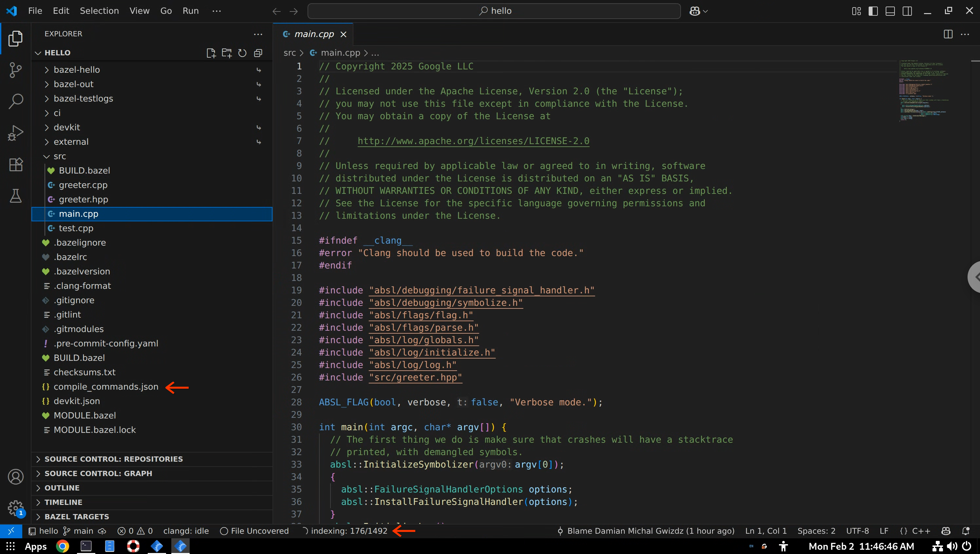The image size is (980, 554).
Task: Click Spaces: 2 indentation setting
Action: 816,531
